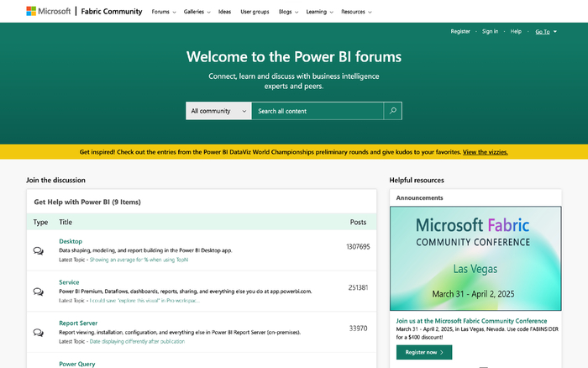The width and height of the screenshot is (588, 368).
Task: Click the Type column header
Action: point(40,222)
